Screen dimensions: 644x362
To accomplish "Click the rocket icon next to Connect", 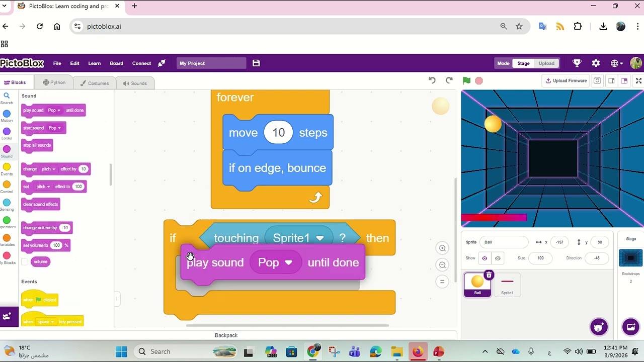I will pos(162,63).
